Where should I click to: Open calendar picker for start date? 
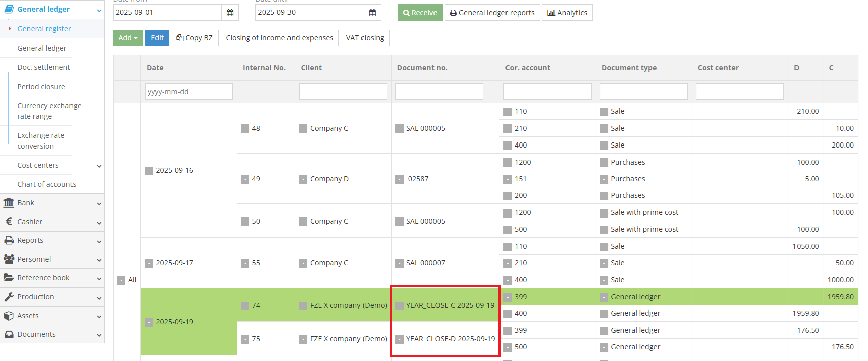coord(230,13)
